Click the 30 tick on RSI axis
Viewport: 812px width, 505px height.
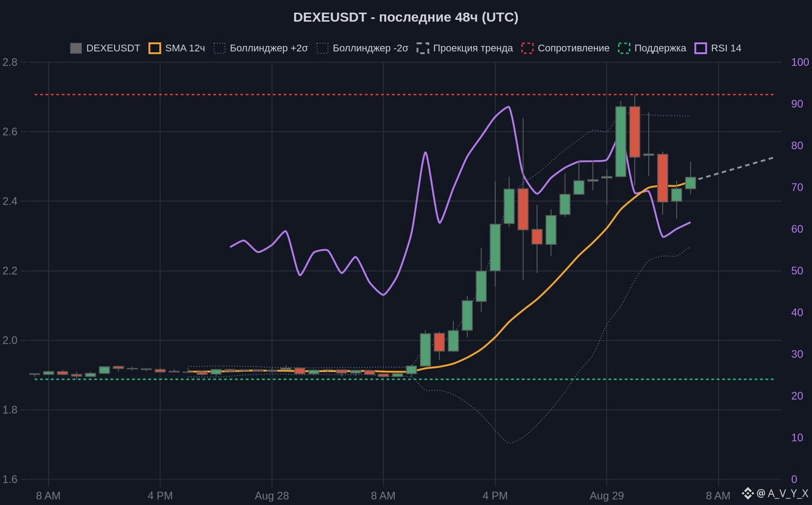[797, 354]
